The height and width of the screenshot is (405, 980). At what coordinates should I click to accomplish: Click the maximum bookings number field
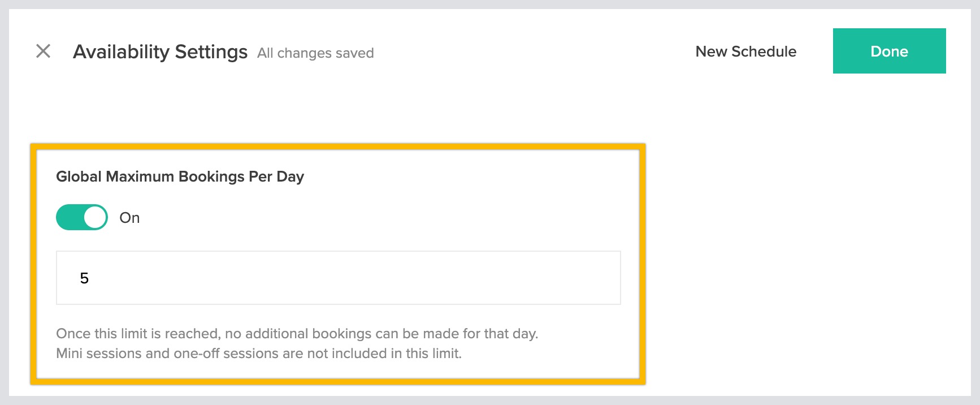338,277
